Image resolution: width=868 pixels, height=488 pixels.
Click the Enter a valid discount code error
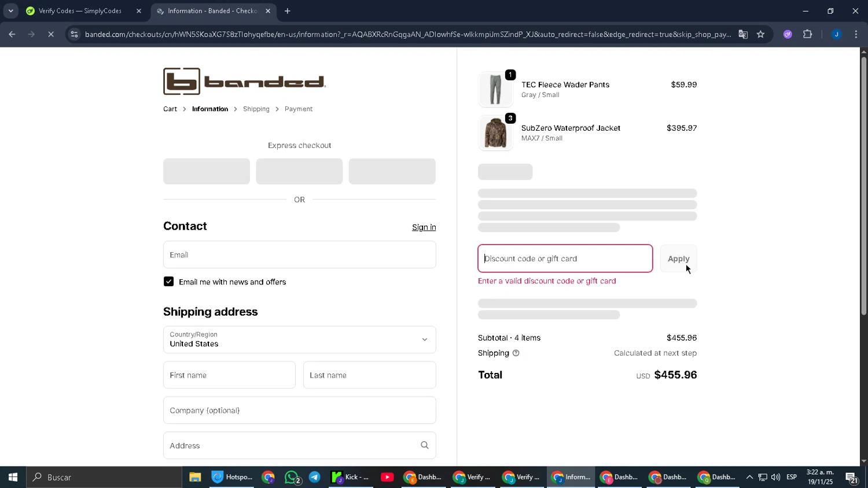547,281
